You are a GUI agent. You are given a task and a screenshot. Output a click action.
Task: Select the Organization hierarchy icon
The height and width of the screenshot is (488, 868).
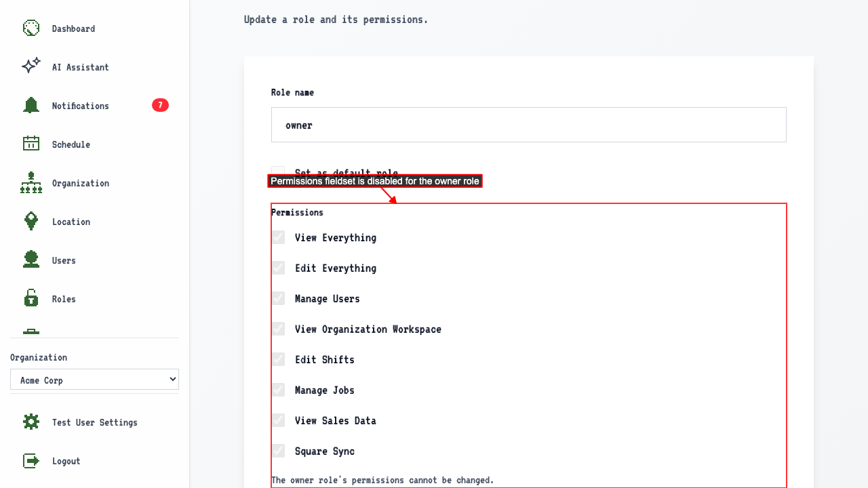[x=31, y=182]
